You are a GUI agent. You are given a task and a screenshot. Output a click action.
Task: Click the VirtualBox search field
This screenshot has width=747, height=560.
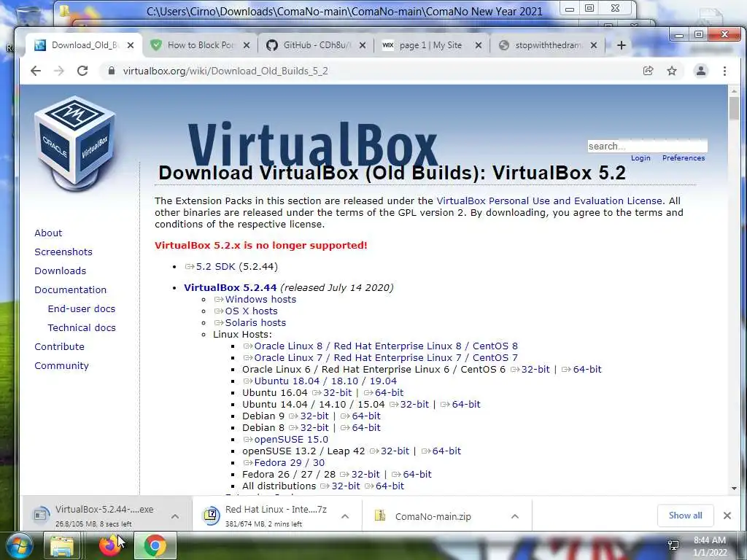coord(648,146)
